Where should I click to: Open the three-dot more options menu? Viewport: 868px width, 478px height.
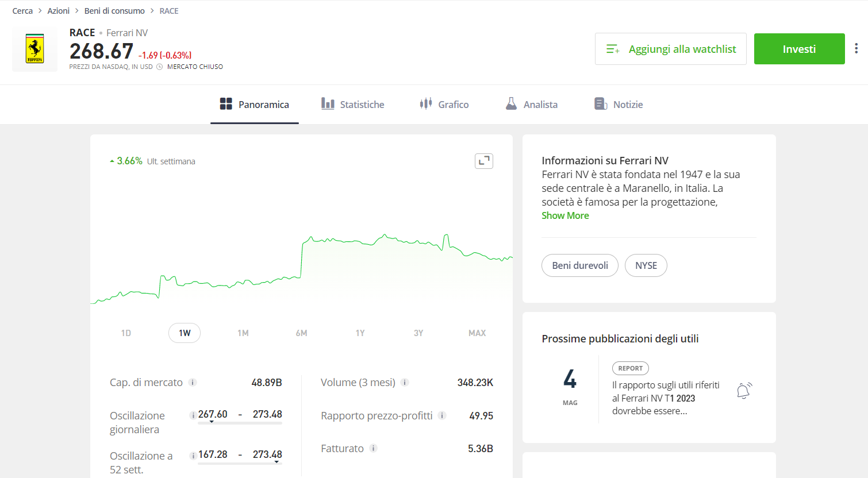coord(856,49)
